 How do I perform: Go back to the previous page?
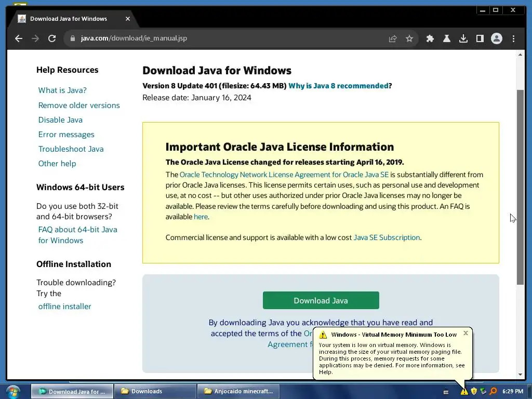19,38
